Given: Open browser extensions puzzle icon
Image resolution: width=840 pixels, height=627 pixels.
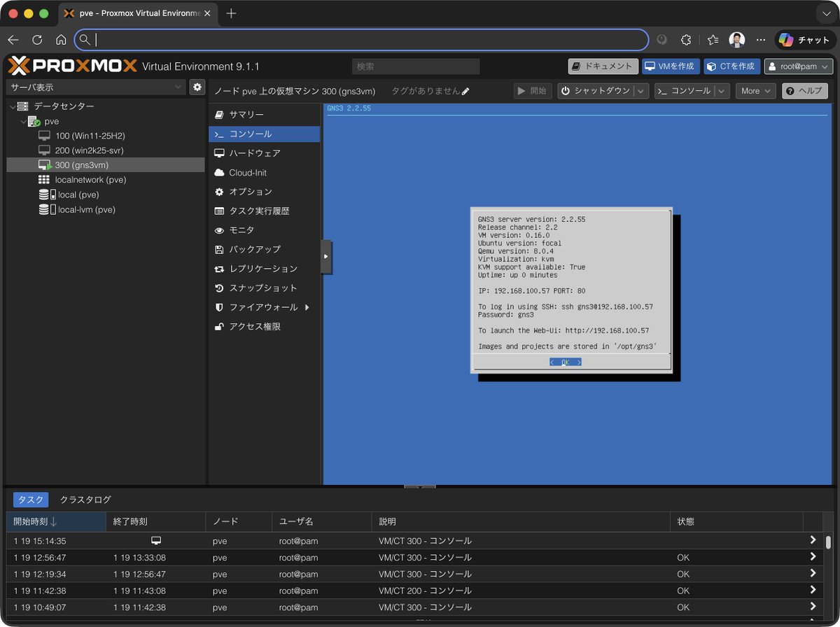Looking at the screenshot, I should tap(686, 40).
